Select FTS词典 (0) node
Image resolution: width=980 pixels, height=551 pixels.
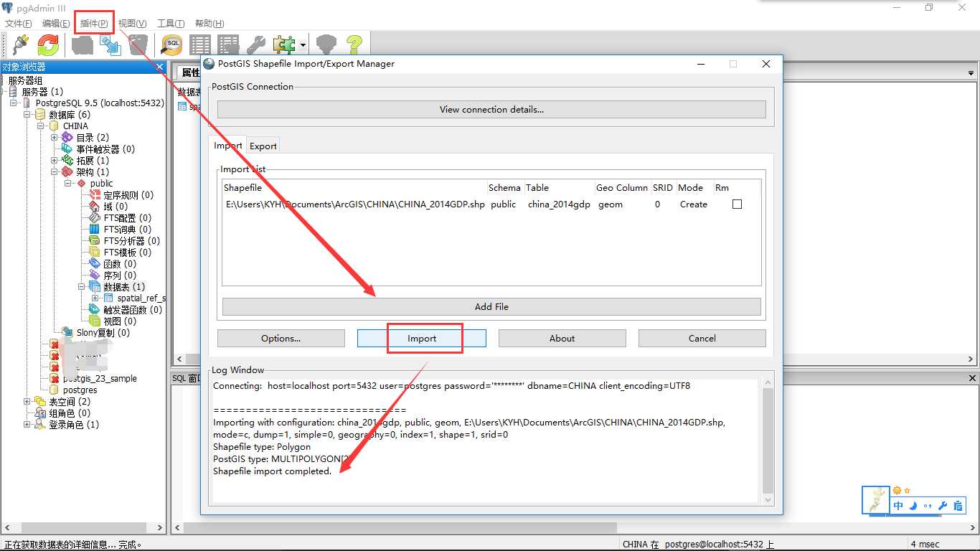coord(127,229)
